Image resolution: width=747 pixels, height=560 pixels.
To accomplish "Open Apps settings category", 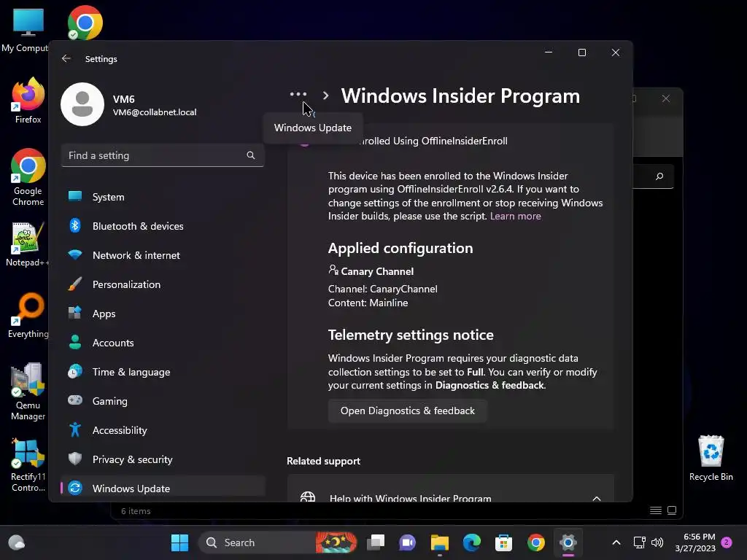I will pyautogui.click(x=163, y=314).
